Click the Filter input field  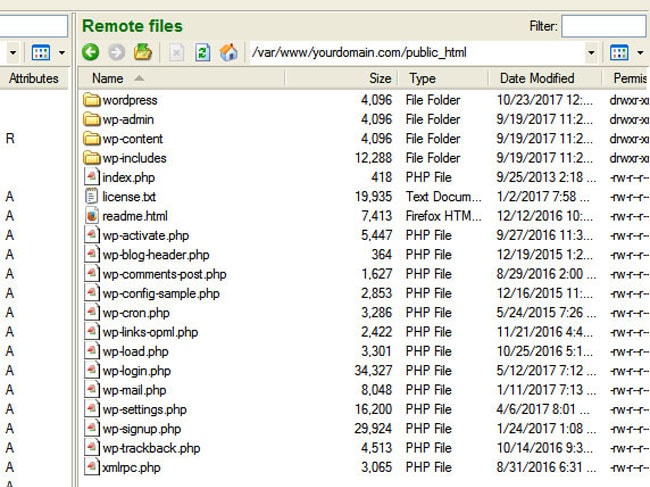(x=604, y=26)
